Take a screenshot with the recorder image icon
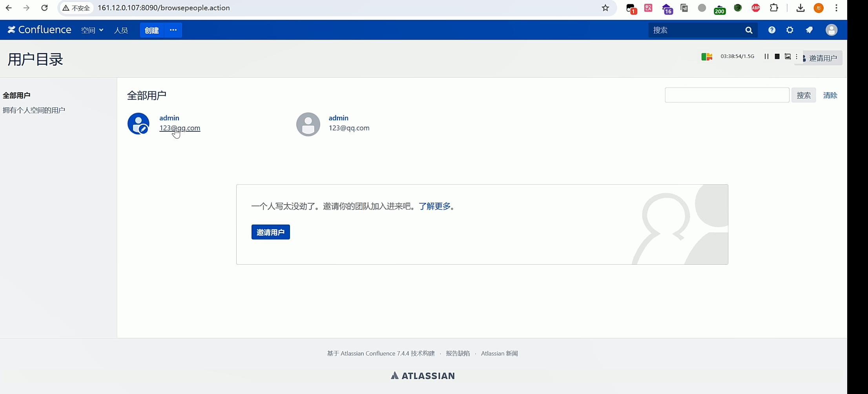Viewport: 868px width, 394px height. [x=788, y=56]
